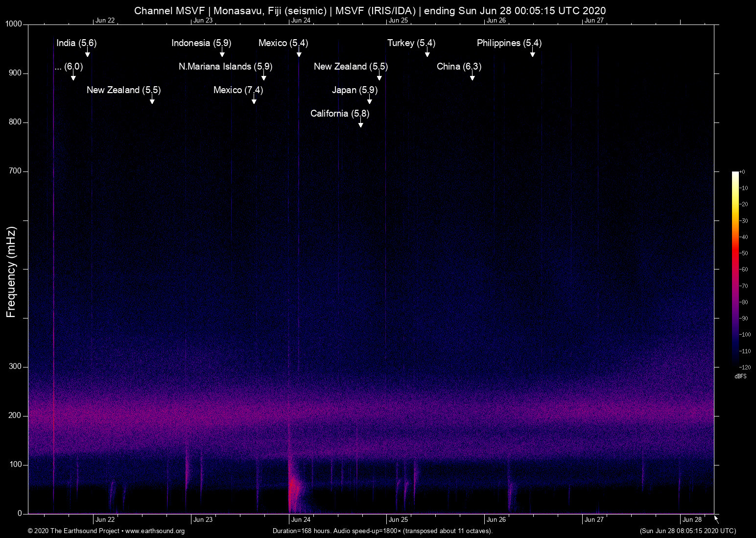This screenshot has height=538, width=756.
Task: Click the 700 frequency tick label
Action: (16, 171)
